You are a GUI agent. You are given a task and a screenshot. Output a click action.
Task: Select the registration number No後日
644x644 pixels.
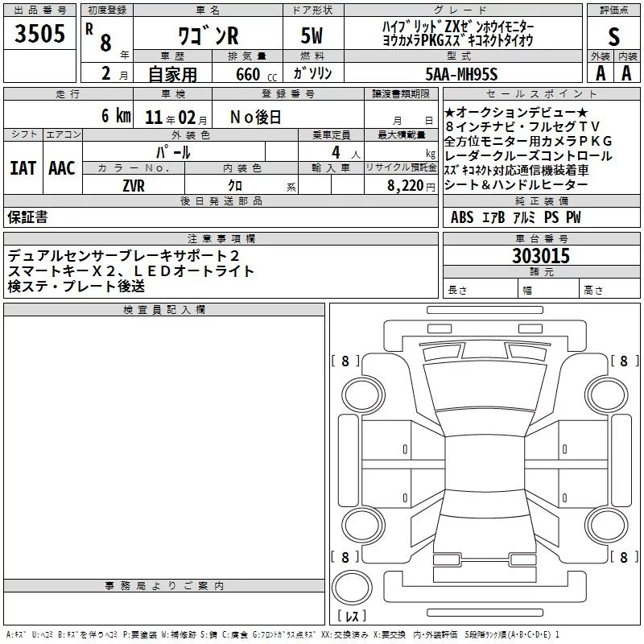255,117
